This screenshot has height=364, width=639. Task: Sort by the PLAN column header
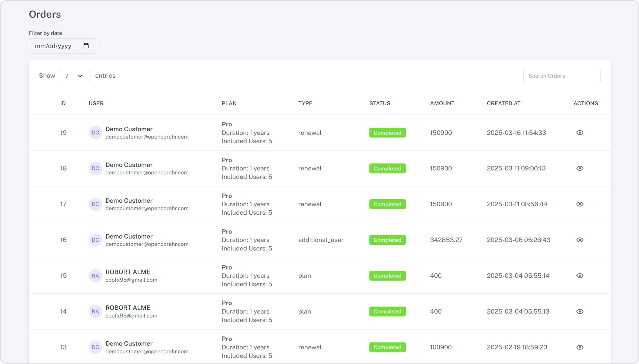tap(229, 103)
